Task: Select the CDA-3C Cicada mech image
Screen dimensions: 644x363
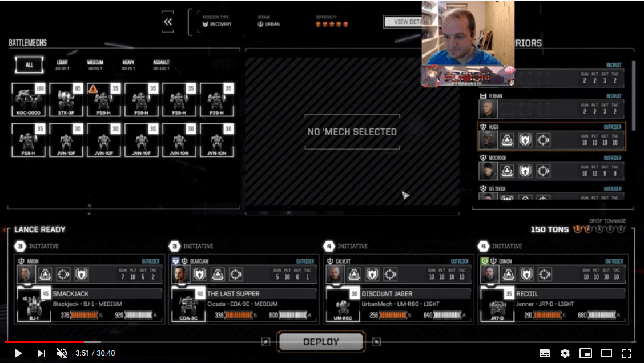Action: click(x=188, y=305)
